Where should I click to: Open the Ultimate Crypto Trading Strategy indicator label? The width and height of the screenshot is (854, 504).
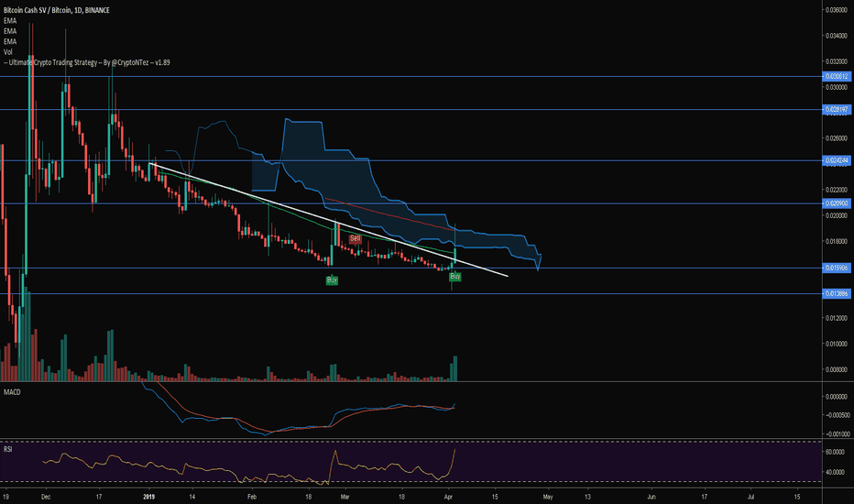pos(87,62)
